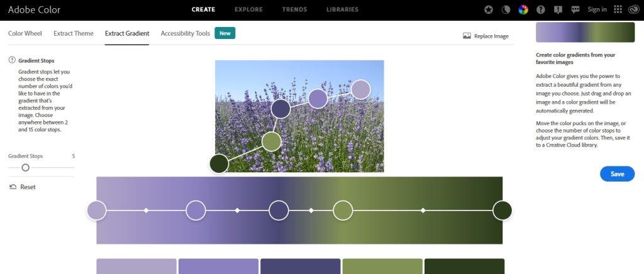The image size is (644, 274).
Task: Click the light lavender swatch below gradient
Action: click(136, 266)
